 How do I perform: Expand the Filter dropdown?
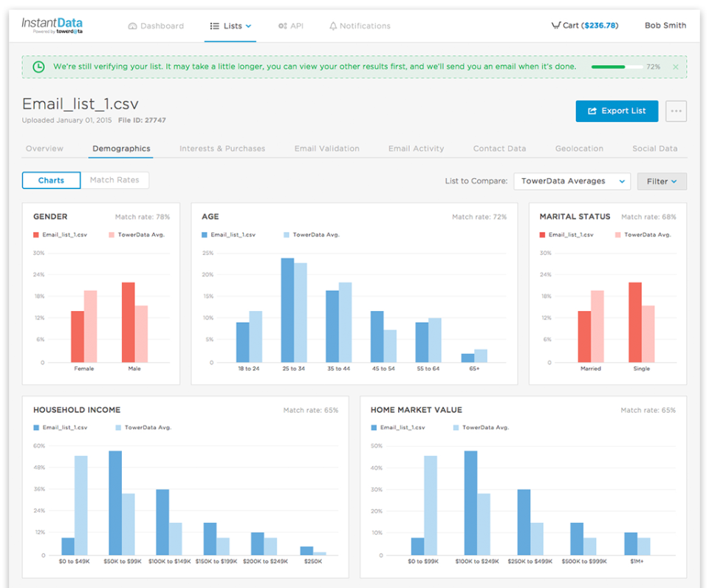[662, 181]
